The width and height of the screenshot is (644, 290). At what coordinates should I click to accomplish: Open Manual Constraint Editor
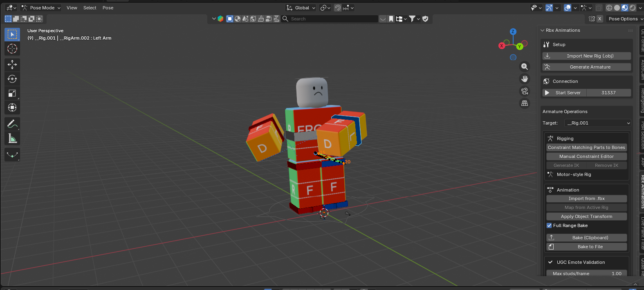click(x=586, y=156)
